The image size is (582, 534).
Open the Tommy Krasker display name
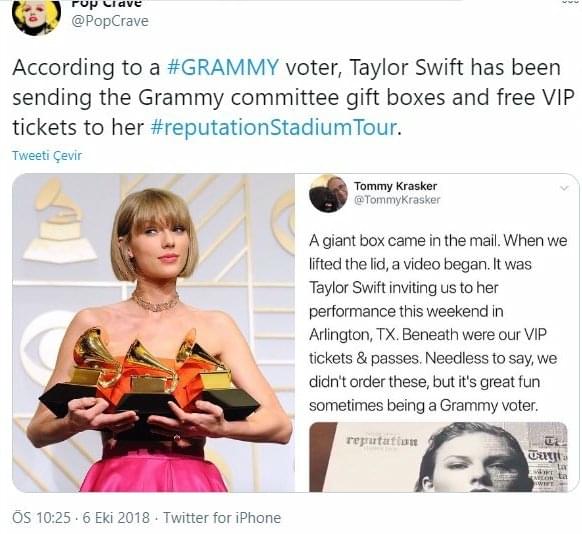click(x=395, y=186)
